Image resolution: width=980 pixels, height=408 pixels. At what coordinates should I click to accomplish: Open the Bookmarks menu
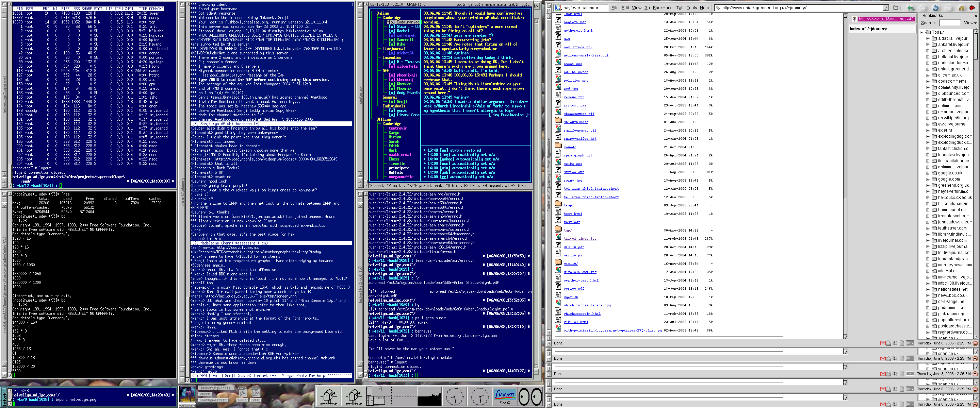[x=663, y=7]
